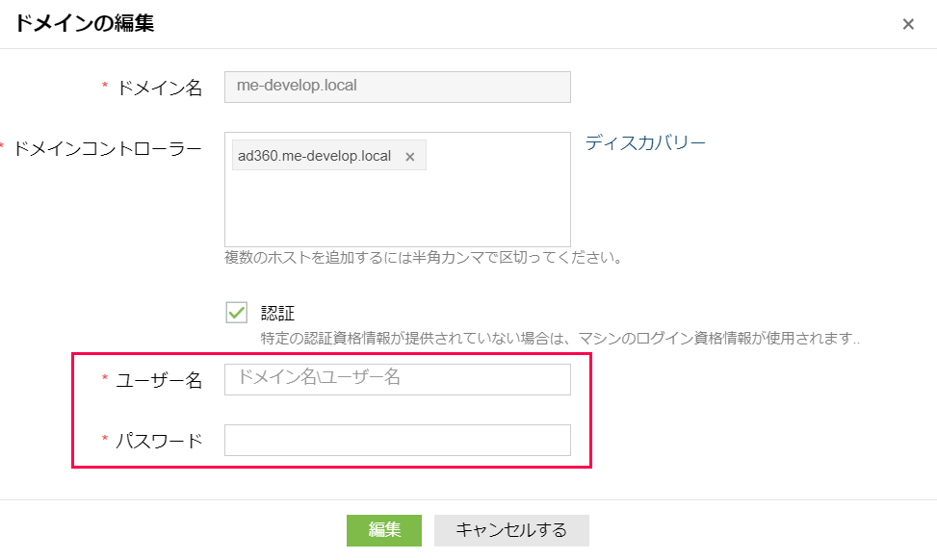Click the ドメインコントローラー field label
This screenshot has width=937, height=560.
(107, 148)
